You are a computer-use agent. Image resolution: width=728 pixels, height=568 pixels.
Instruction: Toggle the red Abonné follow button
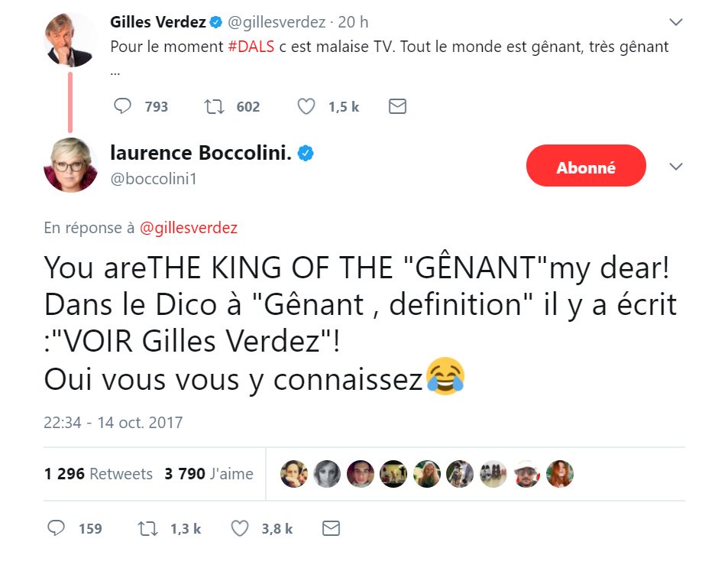pos(586,166)
